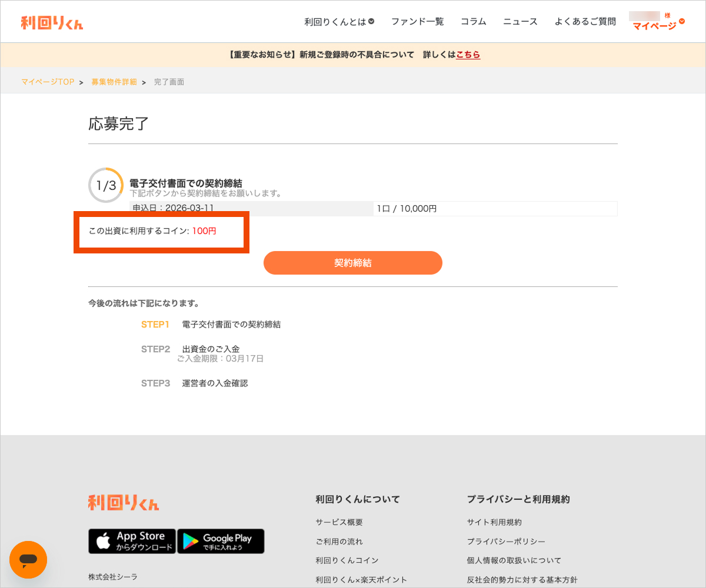
Task: Click the 利回りくん logo in header
Action: (x=52, y=22)
